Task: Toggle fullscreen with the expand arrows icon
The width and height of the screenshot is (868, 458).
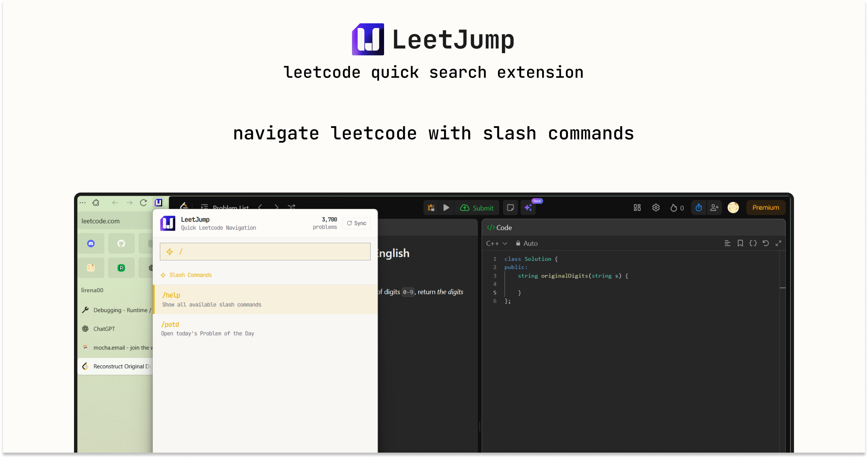Action: pyautogui.click(x=779, y=243)
